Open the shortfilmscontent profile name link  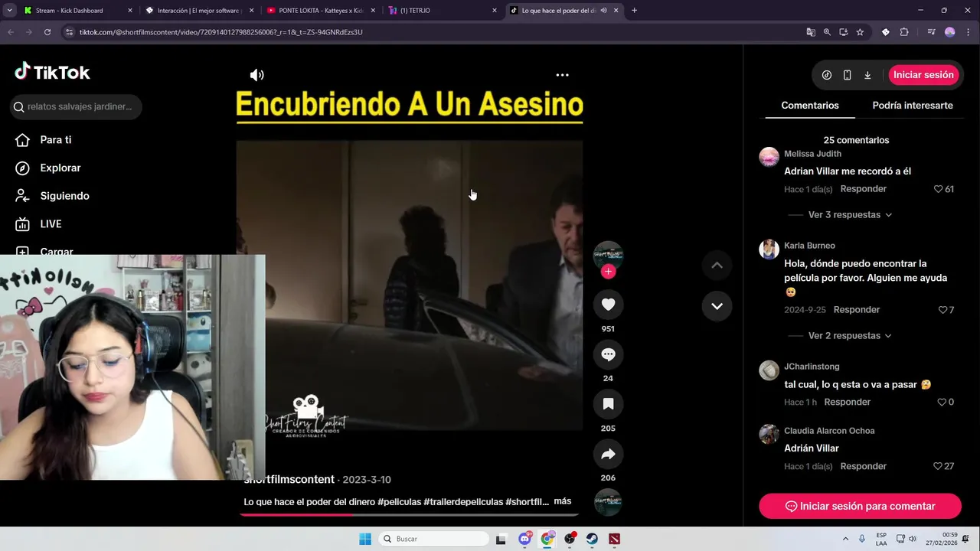pyautogui.click(x=289, y=480)
